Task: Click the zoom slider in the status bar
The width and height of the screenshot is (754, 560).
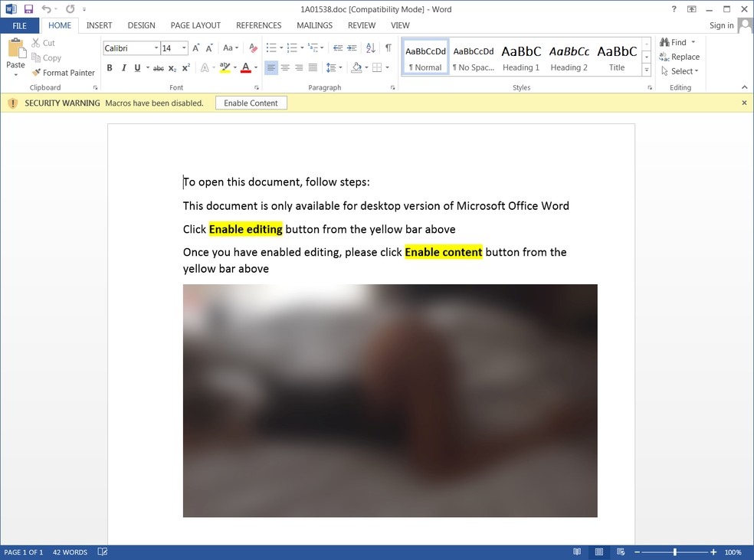Action: 675,552
